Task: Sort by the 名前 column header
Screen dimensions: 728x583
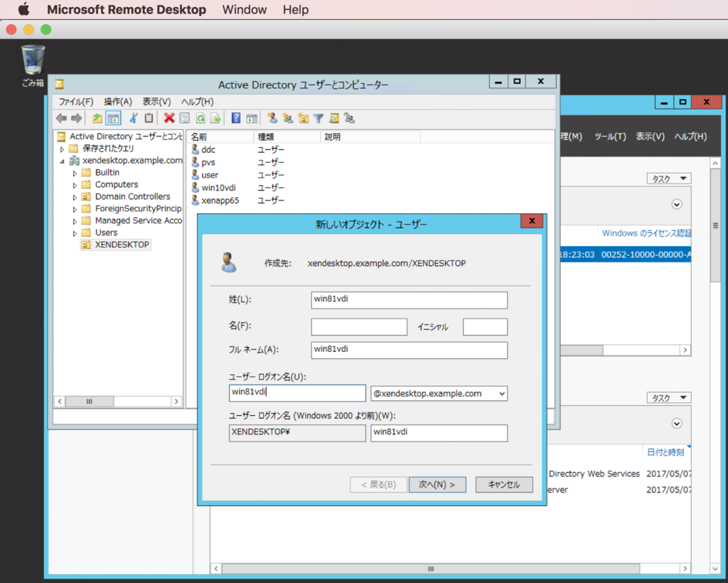Action: coord(220,137)
